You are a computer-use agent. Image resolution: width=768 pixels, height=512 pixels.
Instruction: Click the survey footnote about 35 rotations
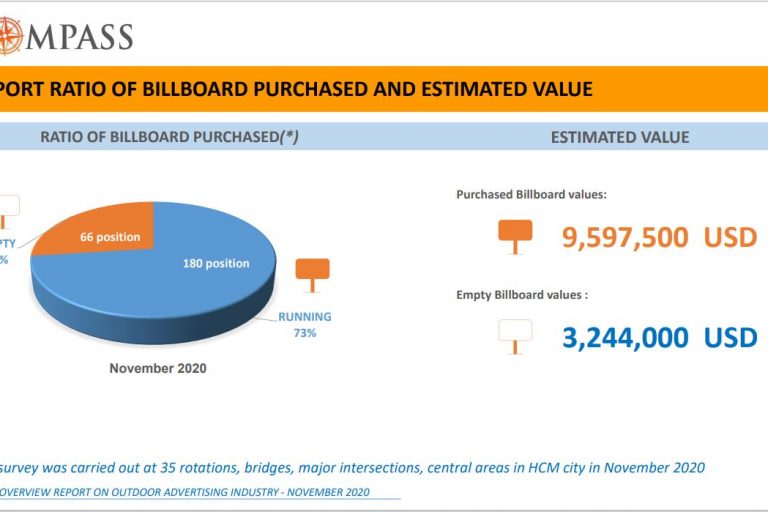352,467
